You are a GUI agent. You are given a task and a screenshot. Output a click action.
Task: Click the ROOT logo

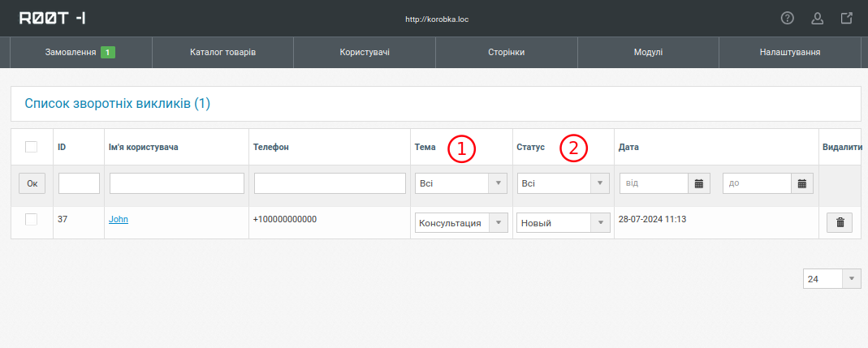tap(52, 19)
